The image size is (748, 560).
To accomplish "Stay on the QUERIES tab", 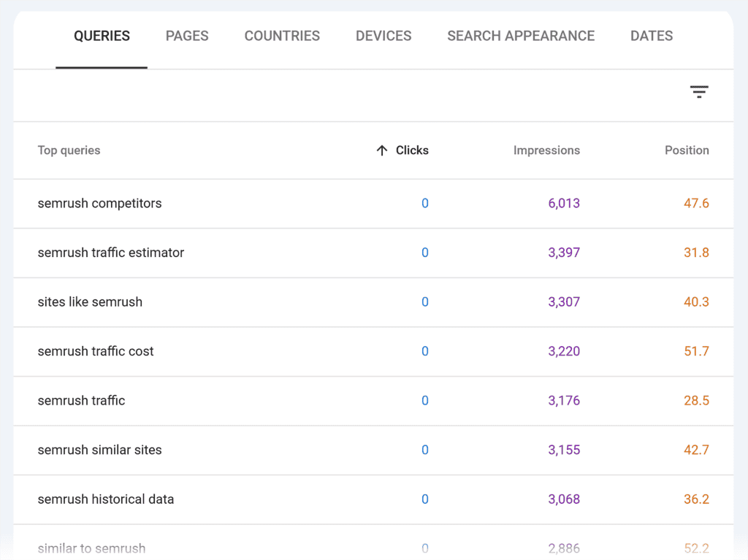I will tap(102, 35).
